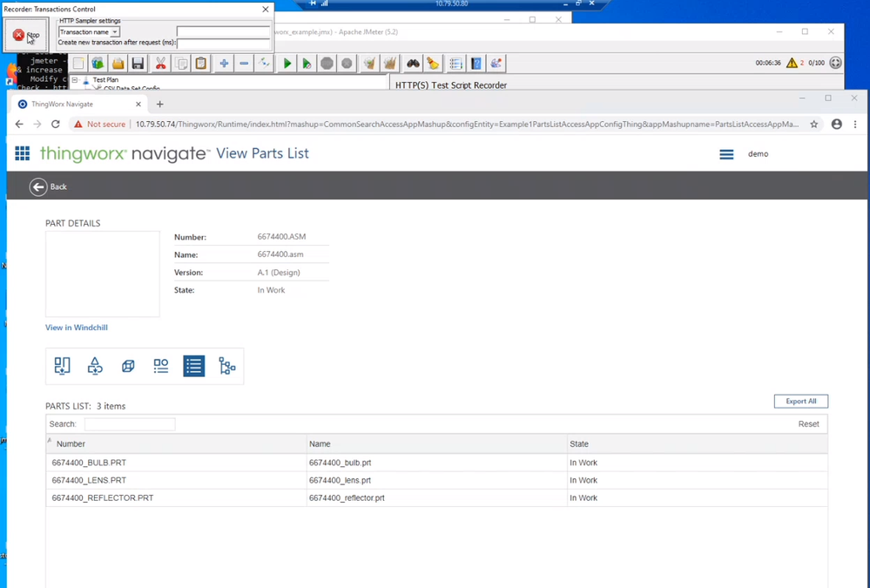
Task: Click JMeter Reset Search icon
Action: (433, 64)
